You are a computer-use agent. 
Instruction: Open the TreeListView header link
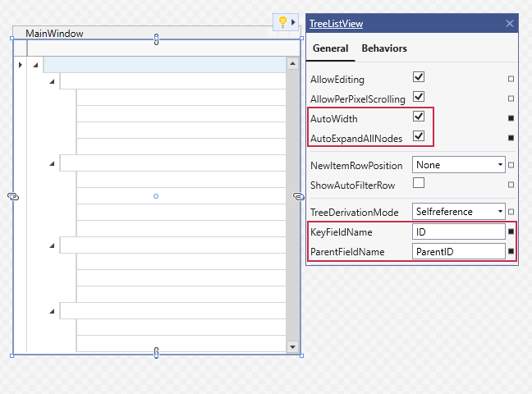[336, 24]
